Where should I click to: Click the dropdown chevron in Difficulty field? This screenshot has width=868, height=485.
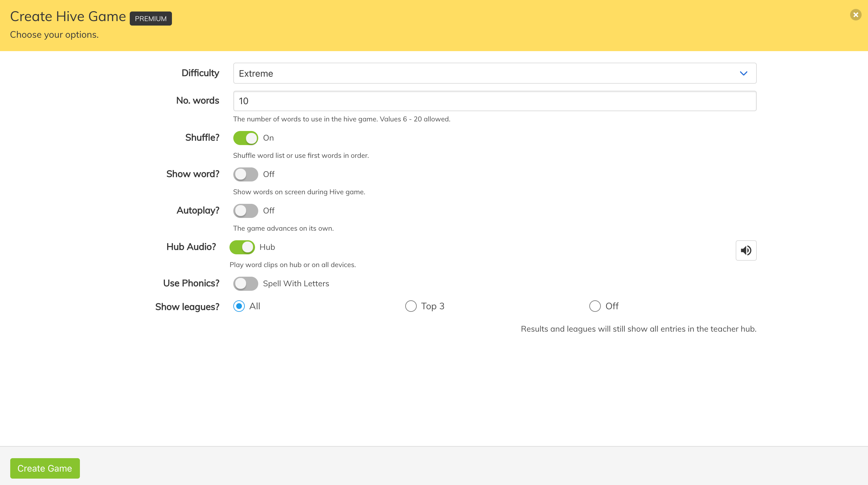pos(743,73)
